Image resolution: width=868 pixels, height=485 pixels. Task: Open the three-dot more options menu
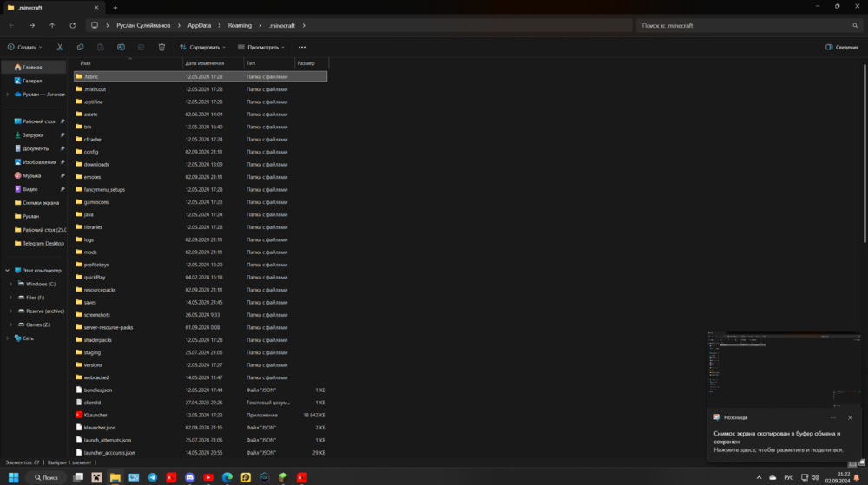(x=302, y=48)
